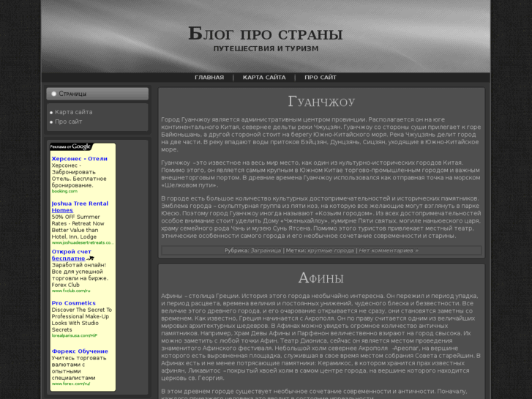Screen dimensions: 532x399
Task: Open the Joshua Tree Rental Homes ad
Action: tap(80, 206)
